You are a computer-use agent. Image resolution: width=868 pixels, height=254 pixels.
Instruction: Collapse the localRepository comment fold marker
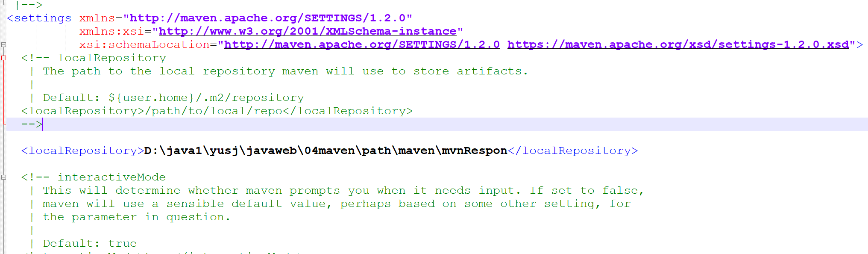coord(3,58)
